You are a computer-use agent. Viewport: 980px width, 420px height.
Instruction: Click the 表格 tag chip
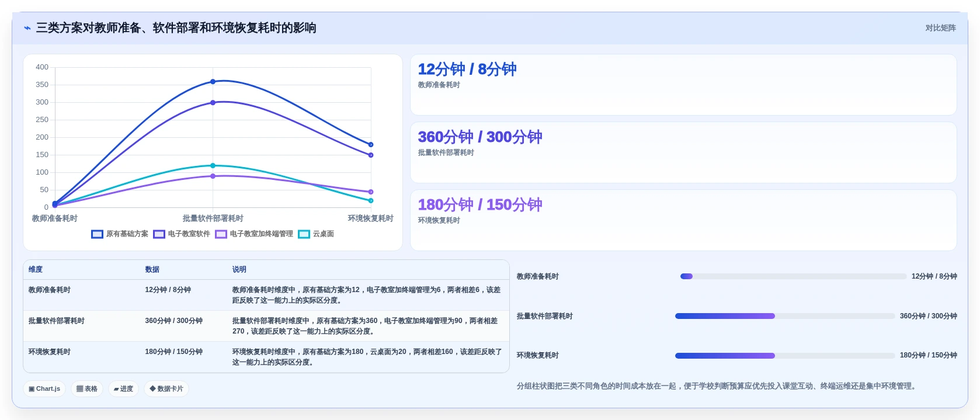pos(87,389)
